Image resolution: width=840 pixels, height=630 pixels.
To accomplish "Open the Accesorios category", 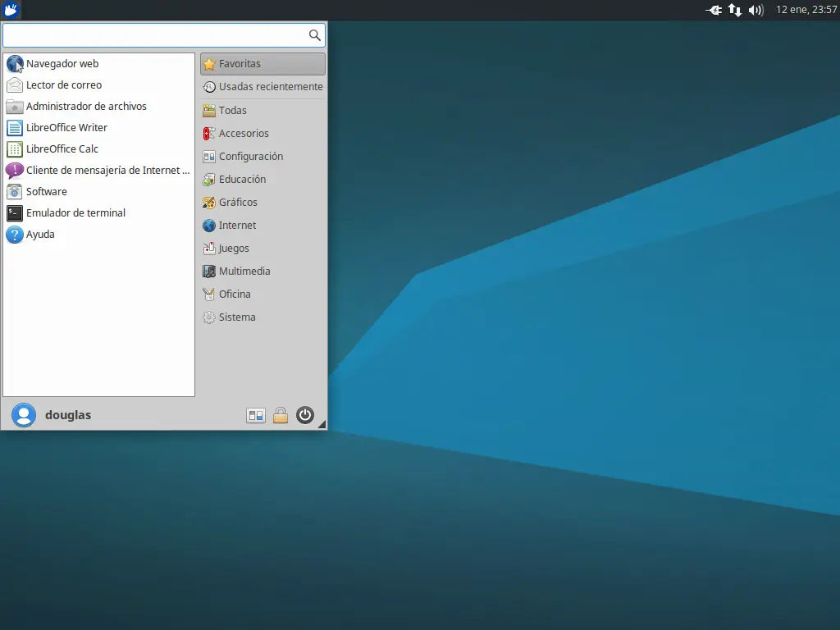I will [262, 134].
